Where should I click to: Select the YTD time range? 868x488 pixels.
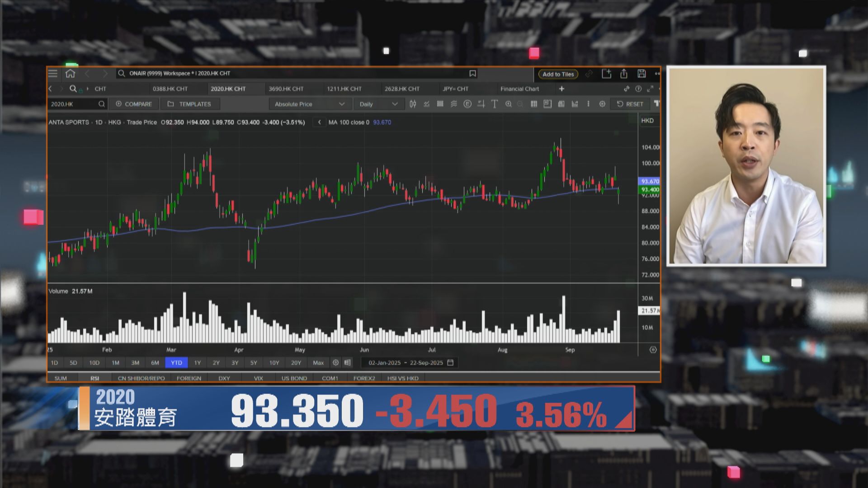176,362
